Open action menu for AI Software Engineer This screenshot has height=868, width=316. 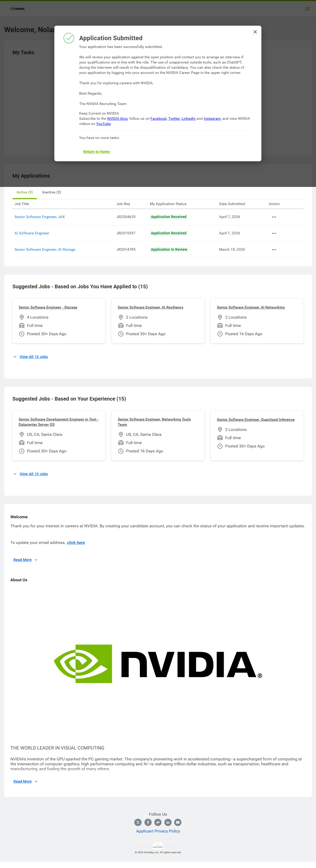coord(274,233)
